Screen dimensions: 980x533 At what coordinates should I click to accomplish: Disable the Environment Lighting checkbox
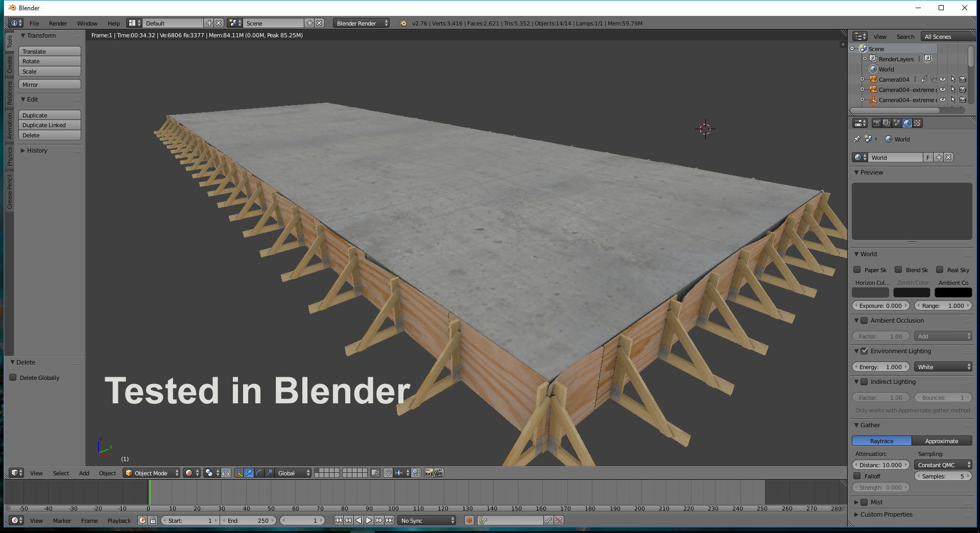(864, 351)
